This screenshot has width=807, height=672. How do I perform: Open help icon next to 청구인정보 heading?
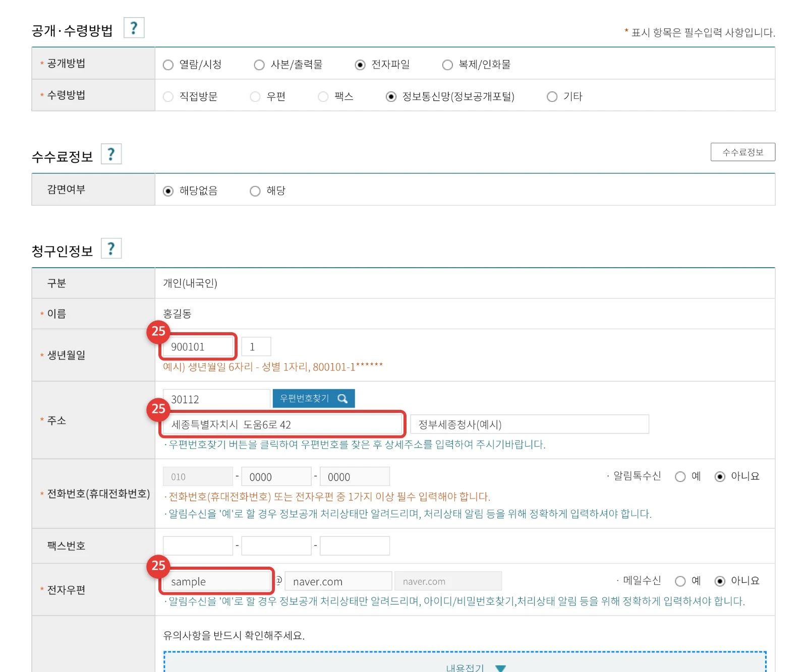coord(111,249)
